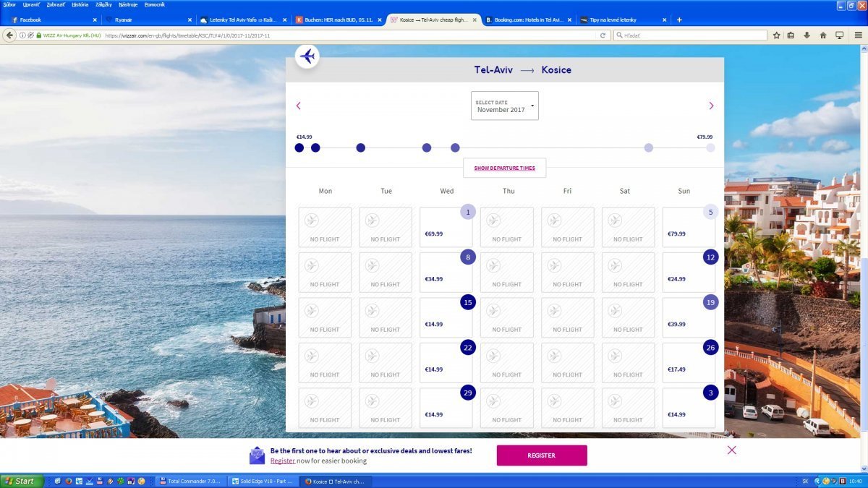Open the Select Date month dropdown
Viewport: 868px width, 488px height.
point(505,106)
